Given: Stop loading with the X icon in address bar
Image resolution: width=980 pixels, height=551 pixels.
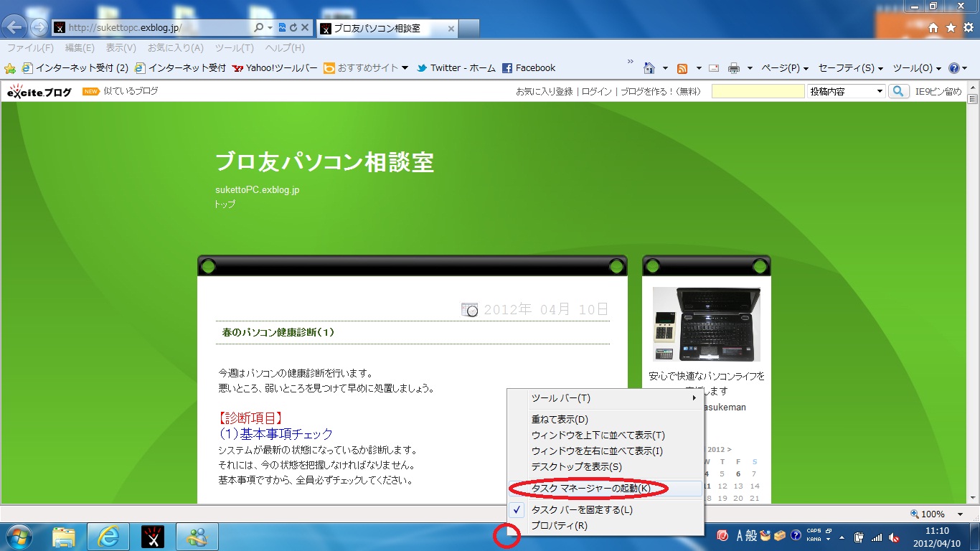Looking at the screenshot, I should 305,28.
